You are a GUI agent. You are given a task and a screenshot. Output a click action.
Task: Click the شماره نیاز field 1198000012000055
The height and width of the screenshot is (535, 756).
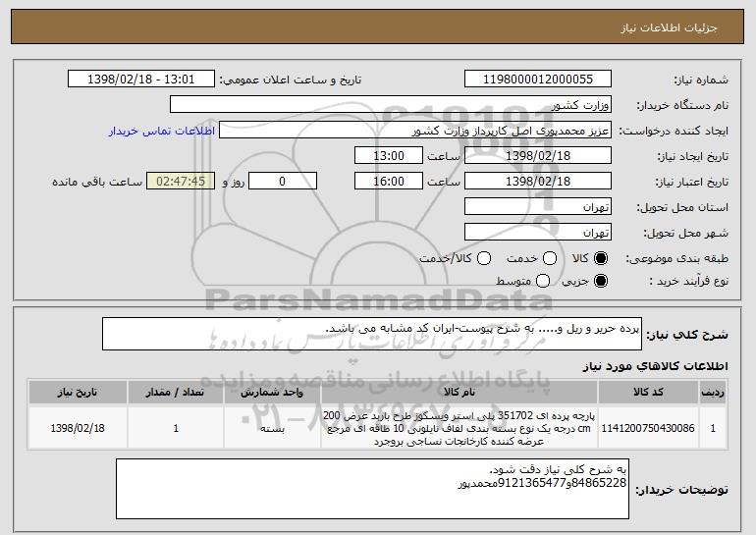[x=538, y=79]
